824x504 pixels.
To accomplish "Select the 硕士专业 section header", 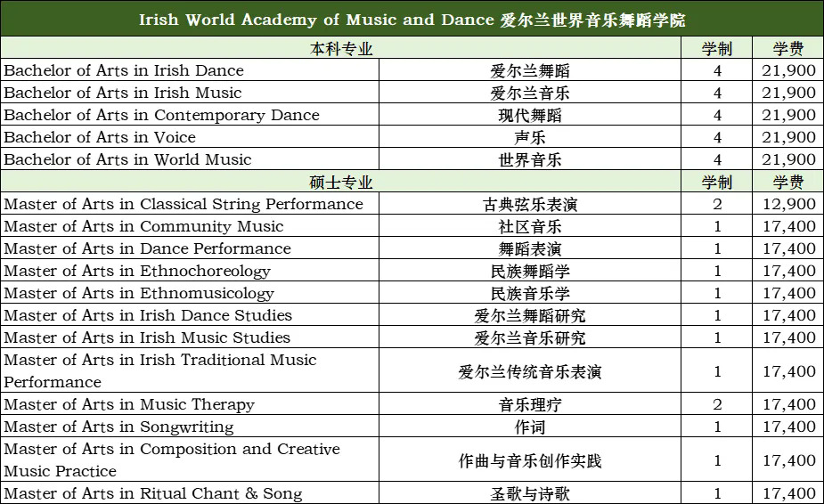I will coord(341,182).
